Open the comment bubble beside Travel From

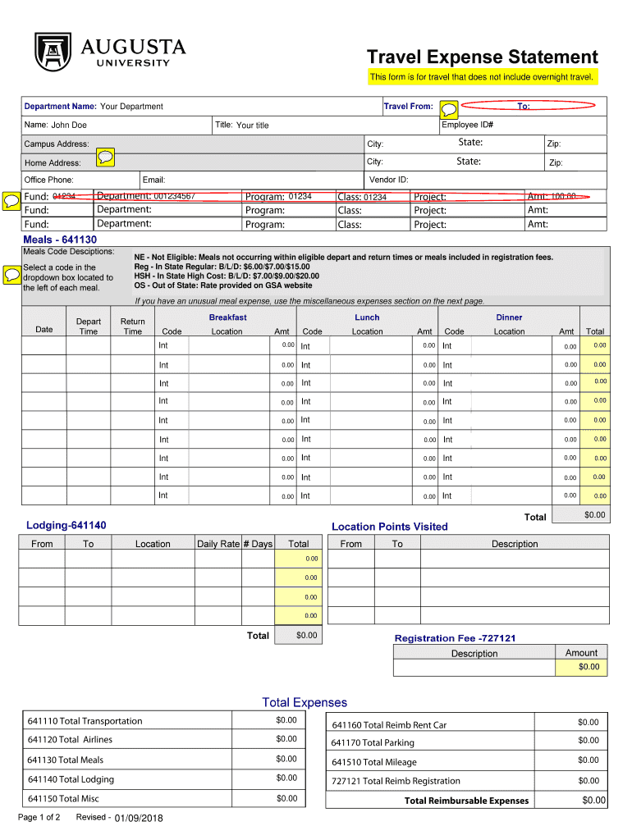point(449,108)
